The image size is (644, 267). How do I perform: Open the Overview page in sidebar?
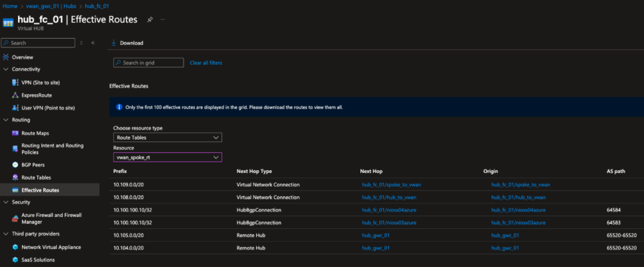coord(22,57)
